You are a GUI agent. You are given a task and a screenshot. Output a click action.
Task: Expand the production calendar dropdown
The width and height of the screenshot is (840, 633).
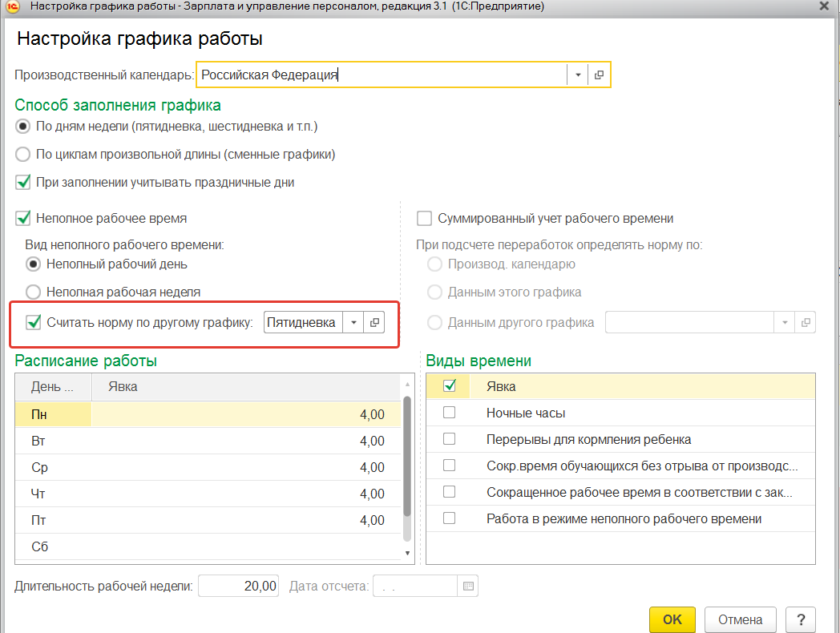(578, 75)
